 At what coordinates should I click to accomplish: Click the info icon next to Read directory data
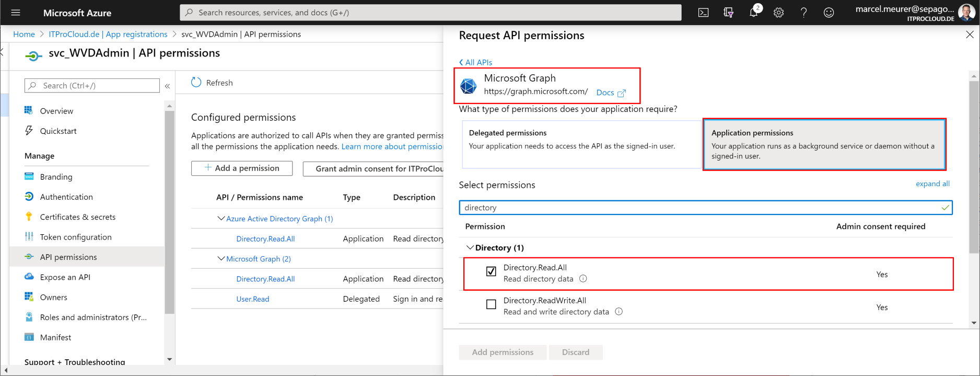(583, 279)
